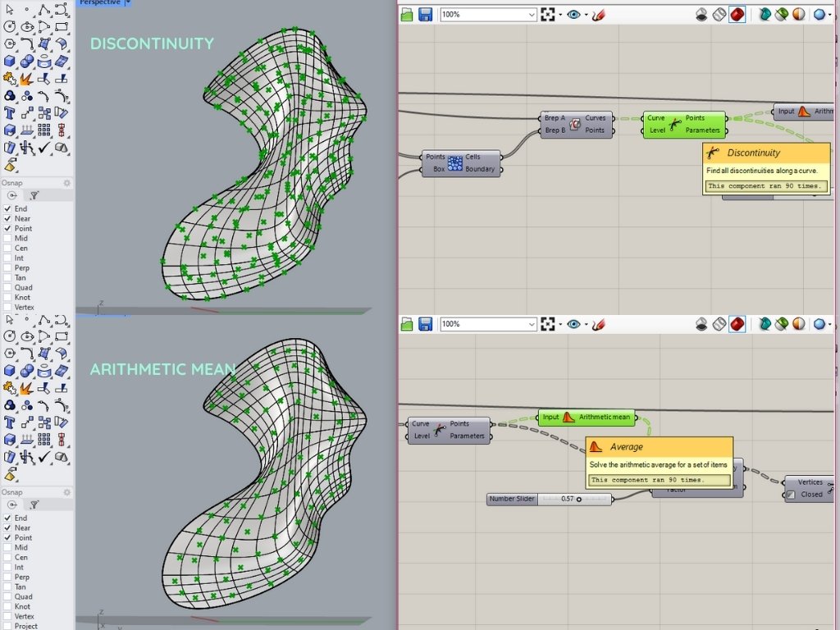The width and height of the screenshot is (840, 630).
Task: Click the Osnap settings gear in the upper panel
Action: 67,183
